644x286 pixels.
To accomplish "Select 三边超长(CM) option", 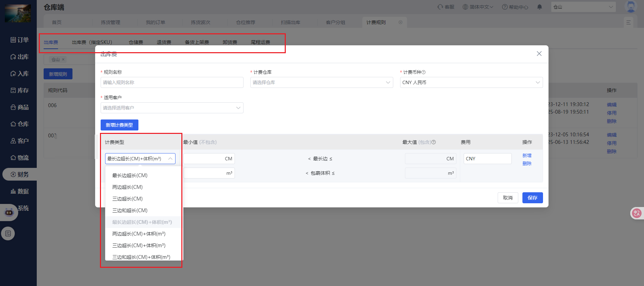I will [x=144, y=199].
